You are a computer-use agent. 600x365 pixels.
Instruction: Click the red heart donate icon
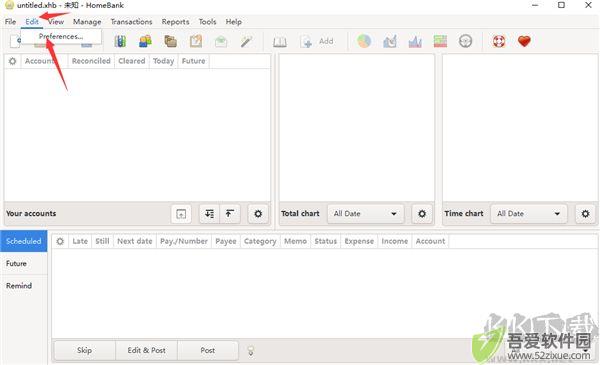click(x=524, y=41)
